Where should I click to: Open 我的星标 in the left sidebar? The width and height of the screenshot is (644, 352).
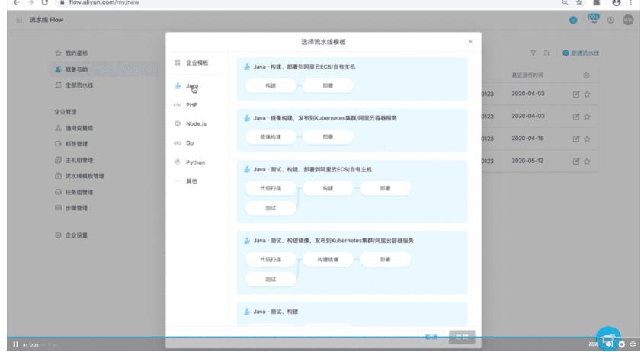(71, 53)
